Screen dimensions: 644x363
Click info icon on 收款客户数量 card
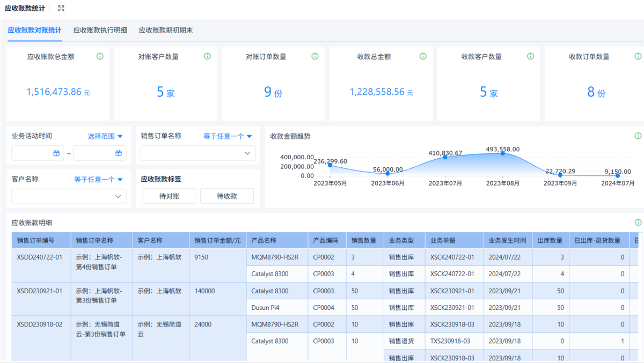click(531, 56)
